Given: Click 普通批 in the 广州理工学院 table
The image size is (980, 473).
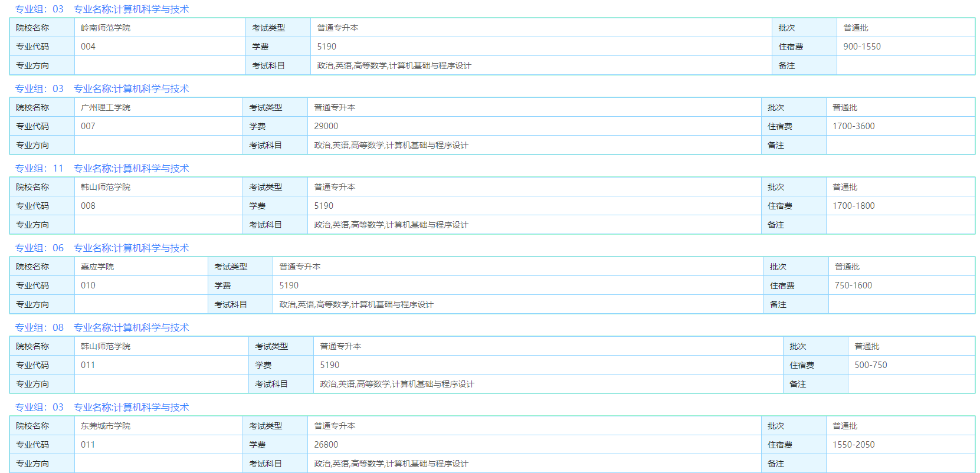Looking at the screenshot, I should tap(845, 107).
